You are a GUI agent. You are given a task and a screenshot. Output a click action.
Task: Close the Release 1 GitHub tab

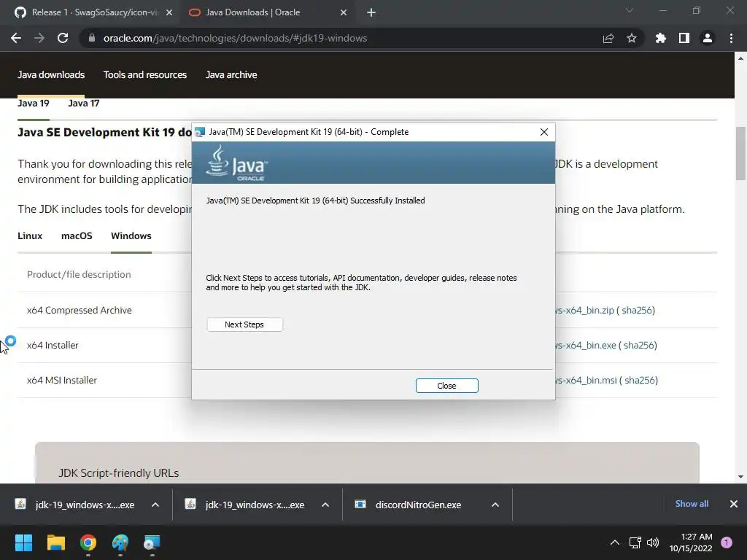point(169,12)
